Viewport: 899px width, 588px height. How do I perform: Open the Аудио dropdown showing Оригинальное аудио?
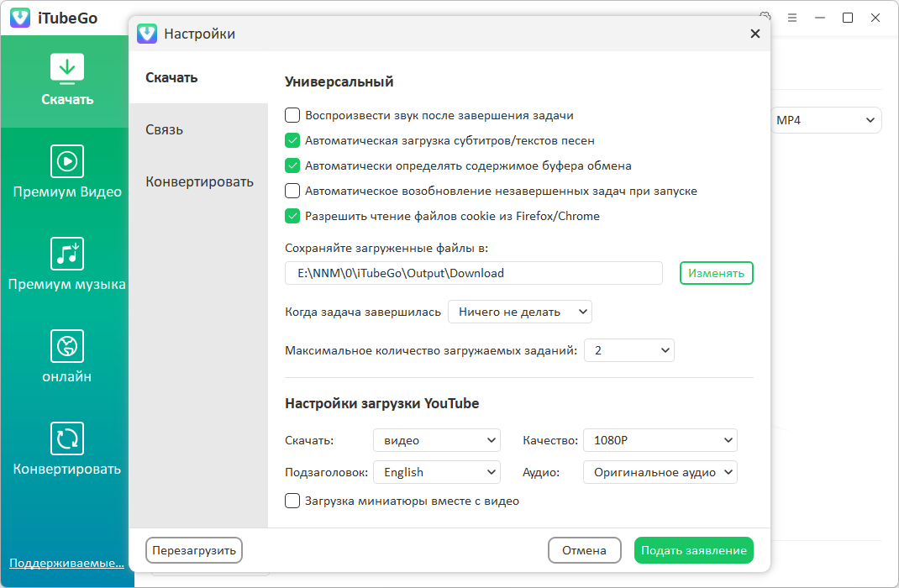[x=660, y=472]
